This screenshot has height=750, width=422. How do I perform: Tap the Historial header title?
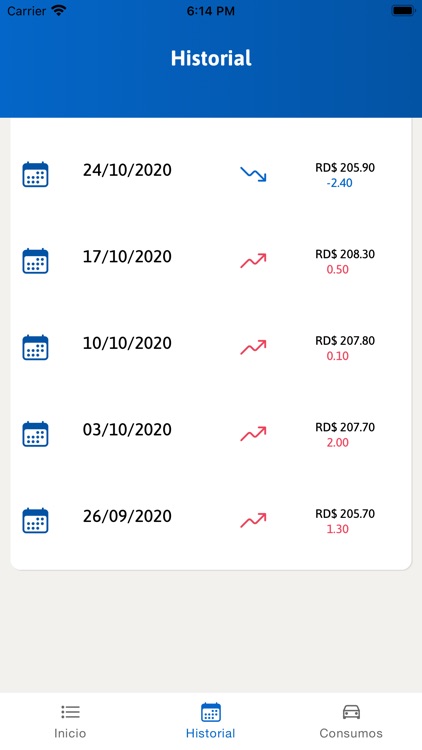point(211,58)
